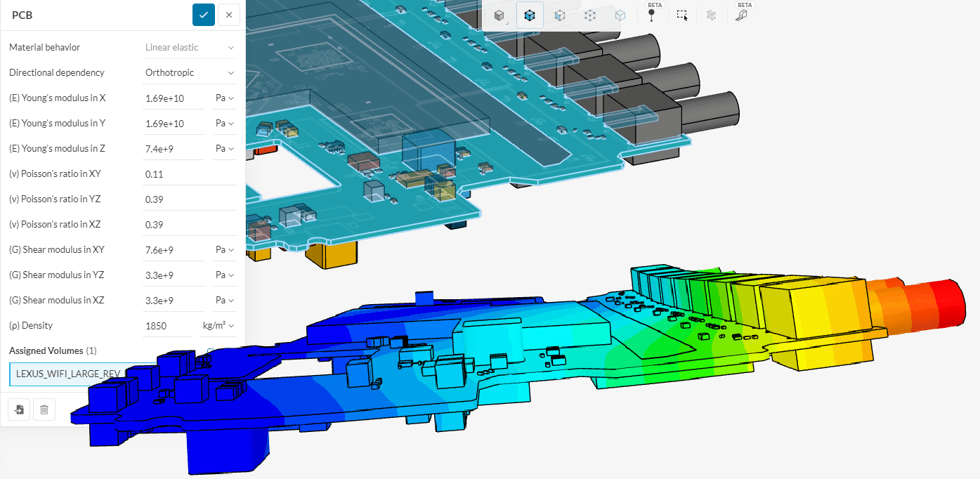Confirm PCB material with the blue checkmark
980x479 pixels.
coord(204,15)
